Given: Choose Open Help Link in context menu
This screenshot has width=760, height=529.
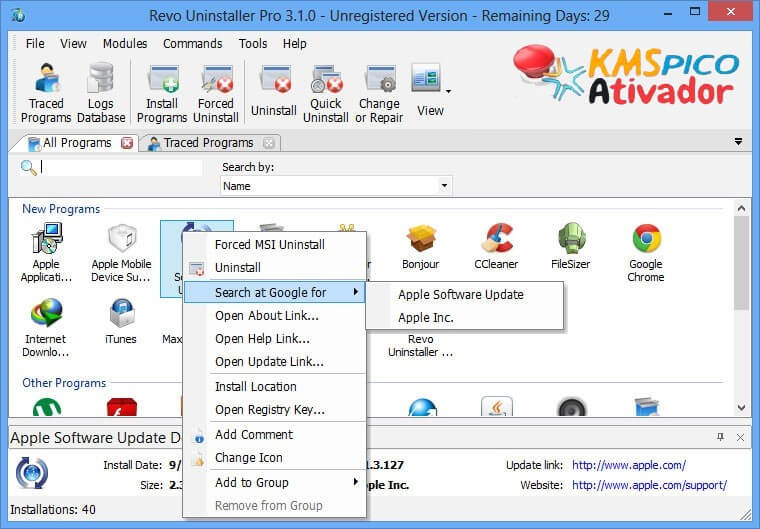Looking at the screenshot, I should click(x=274, y=339).
